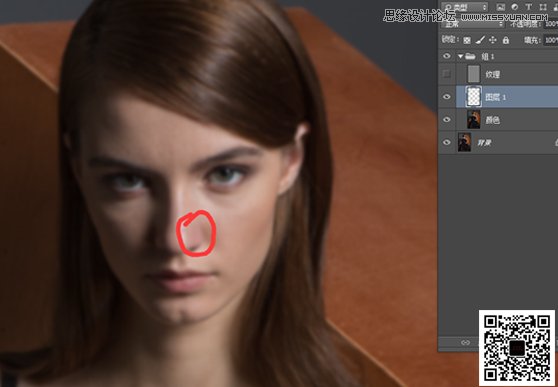Click the 背景 layer thumbnail
This screenshot has height=387, width=558.
tap(464, 142)
